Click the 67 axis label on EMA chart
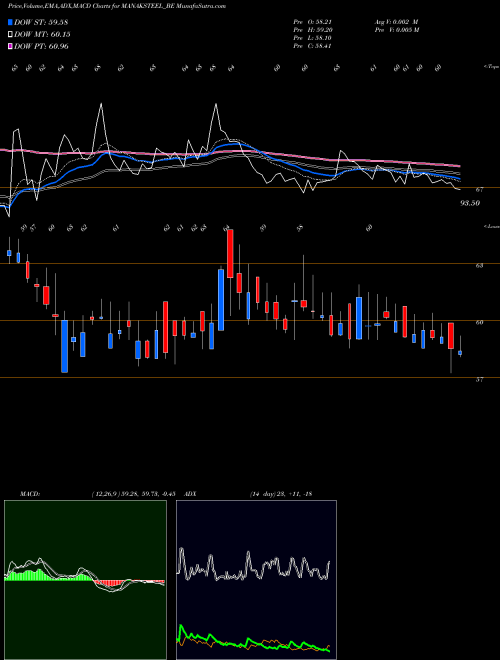This screenshot has height=660, width=500. point(479,190)
